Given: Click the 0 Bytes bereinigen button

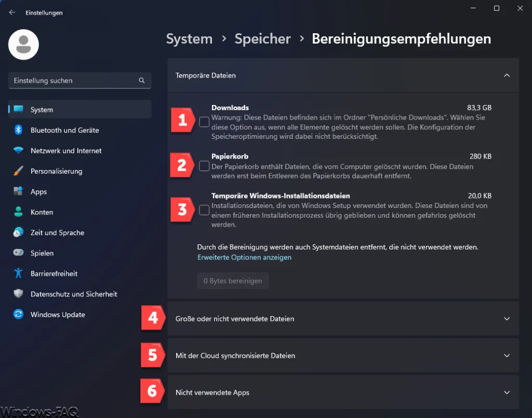Looking at the screenshot, I should click(233, 281).
